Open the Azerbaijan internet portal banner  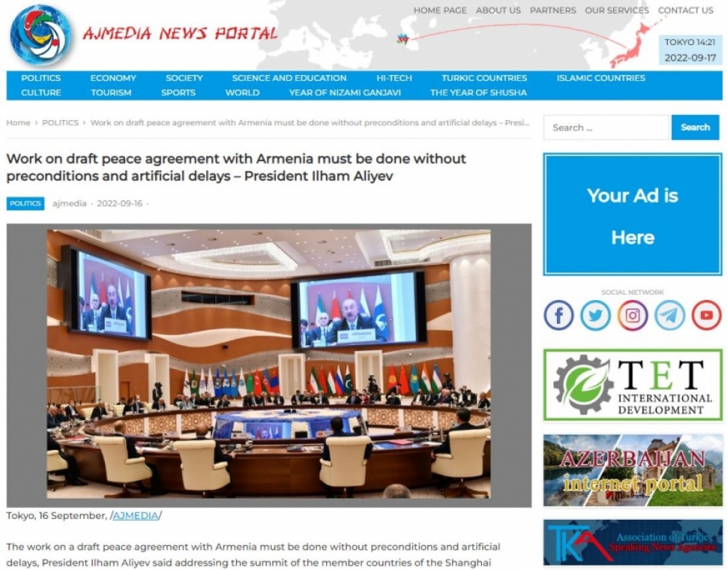click(x=633, y=470)
